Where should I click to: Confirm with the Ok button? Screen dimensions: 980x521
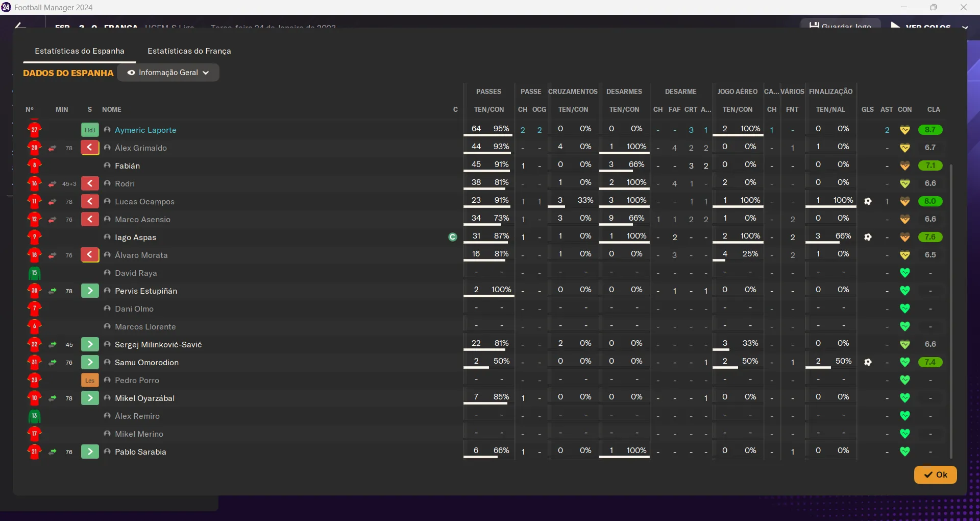[x=935, y=475]
